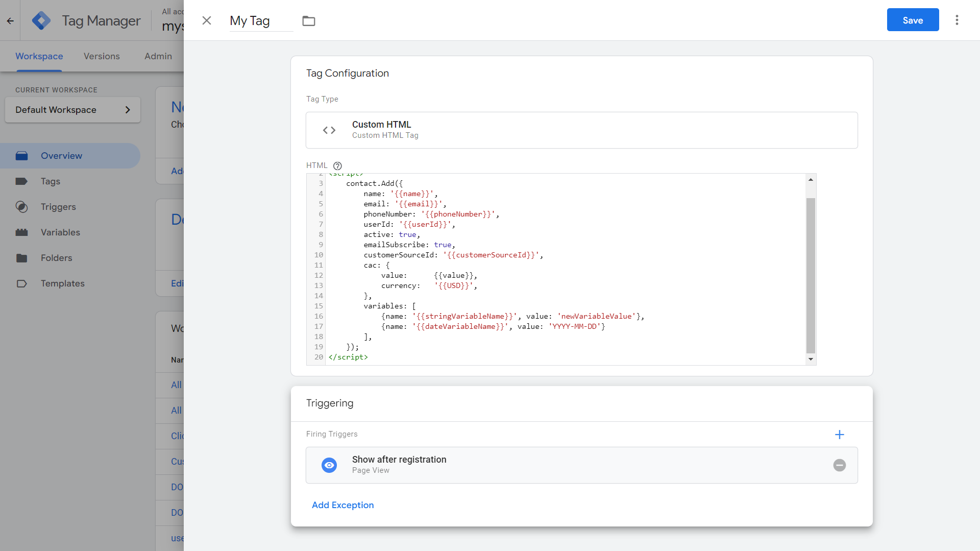980x551 pixels.
Task: Click the back arrow in Tag Manager header
Action: pos(10,21)
